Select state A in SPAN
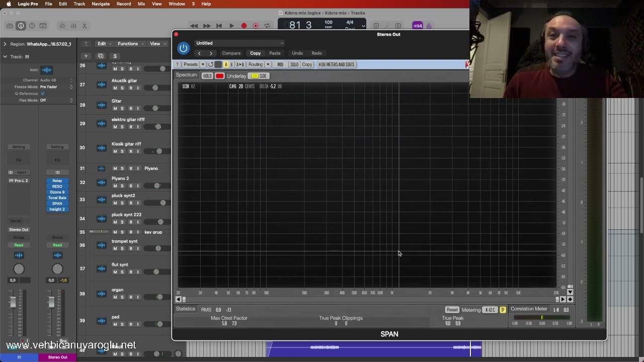644x362 pixels. pyautogui.click(x=226, y=64)
